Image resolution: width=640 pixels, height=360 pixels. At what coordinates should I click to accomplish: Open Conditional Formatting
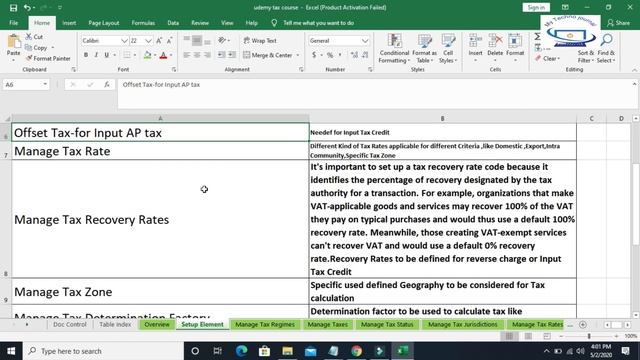click(x=394, y=49)
